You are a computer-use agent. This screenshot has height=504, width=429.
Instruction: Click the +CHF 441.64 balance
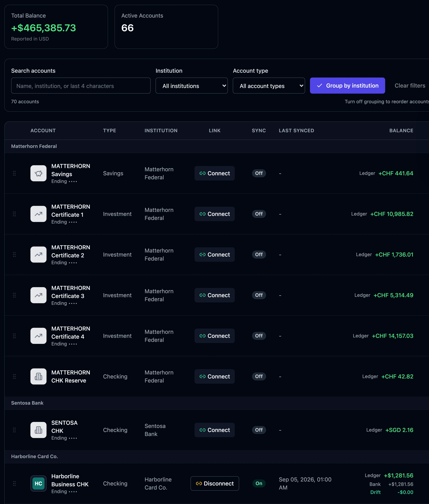[396, 173]
